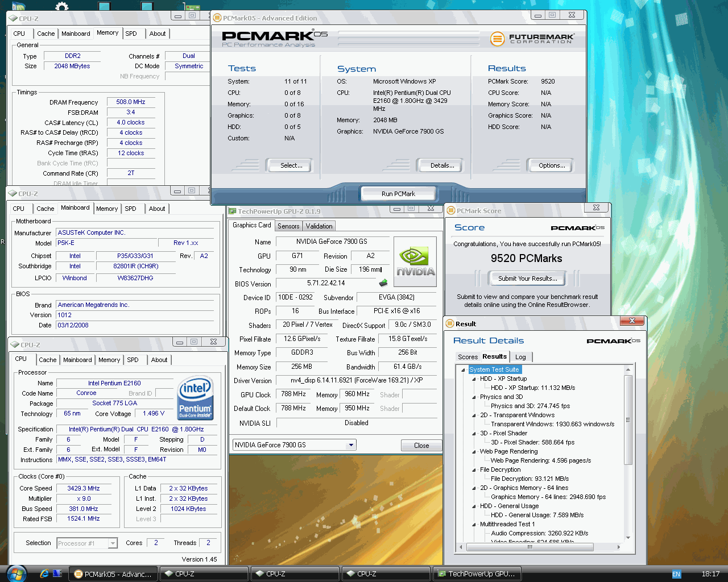728x582 pixels.
Task: Switch to the Validation tab in GPU-Z
Action: (319, 226)
